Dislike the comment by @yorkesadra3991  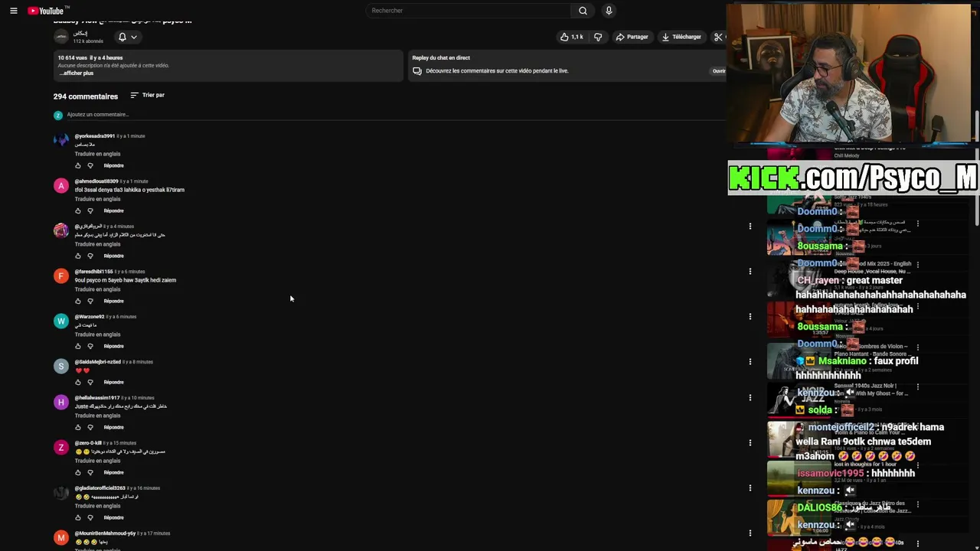(x=90, y=165)
